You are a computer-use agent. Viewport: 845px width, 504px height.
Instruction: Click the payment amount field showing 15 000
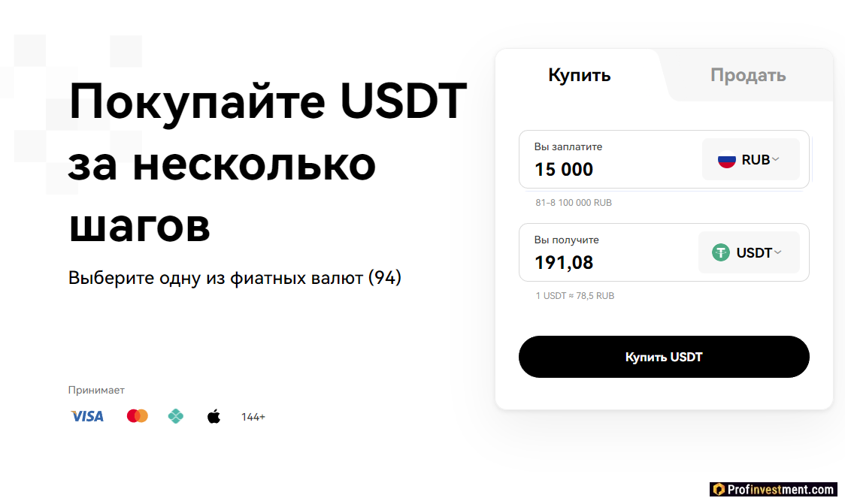point(586,169)
